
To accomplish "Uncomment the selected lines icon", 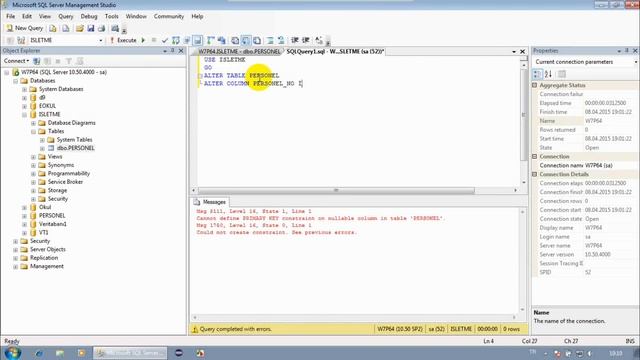I will click(281, 40).
